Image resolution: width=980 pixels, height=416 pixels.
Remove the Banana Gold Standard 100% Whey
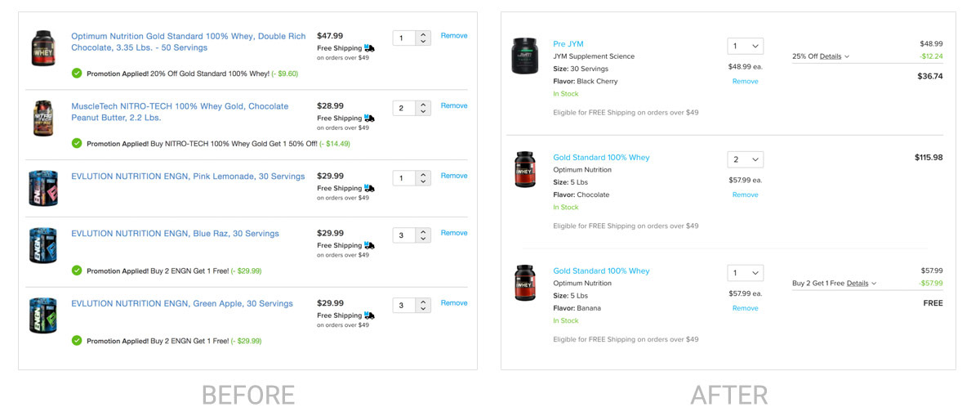[745, 308]
